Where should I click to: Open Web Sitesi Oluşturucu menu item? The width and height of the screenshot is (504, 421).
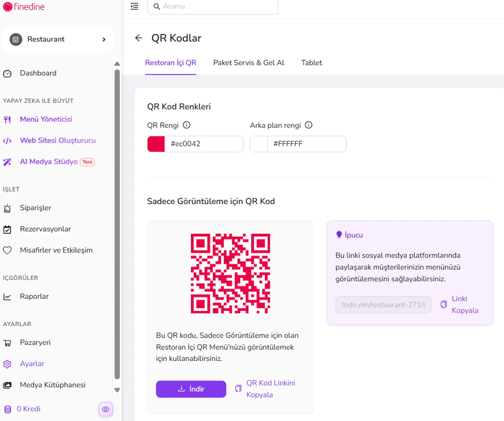coord(58,141)
